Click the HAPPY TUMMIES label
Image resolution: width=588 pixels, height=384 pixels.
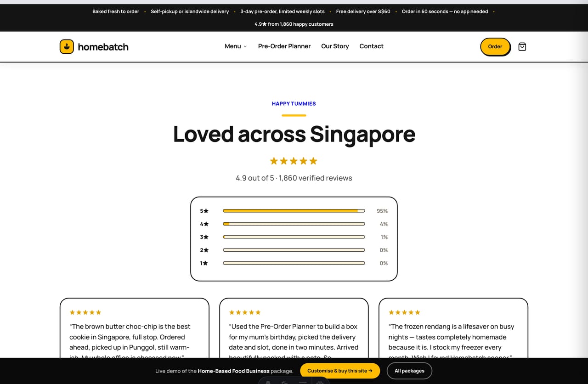tap(294, 104)
